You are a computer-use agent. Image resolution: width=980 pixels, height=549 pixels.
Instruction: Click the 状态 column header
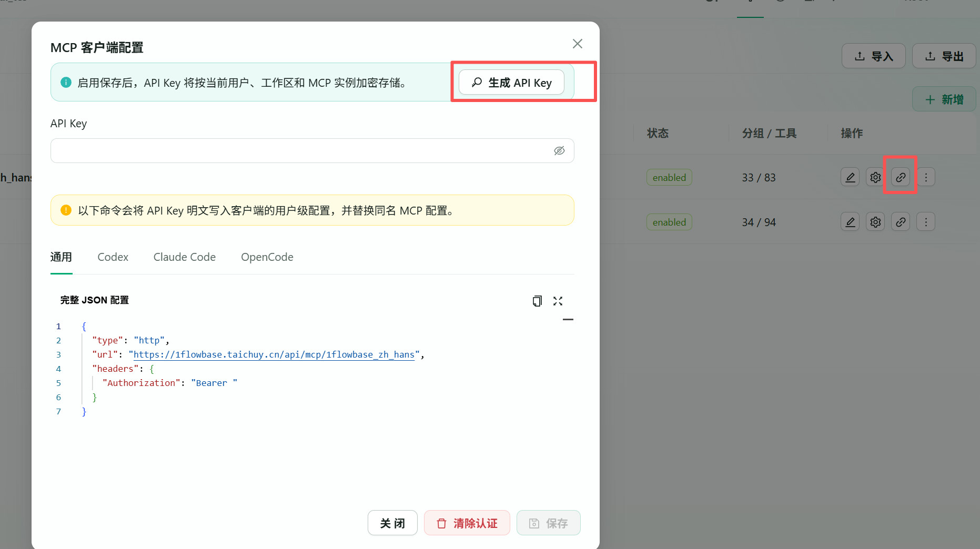(x=658, y=133)
